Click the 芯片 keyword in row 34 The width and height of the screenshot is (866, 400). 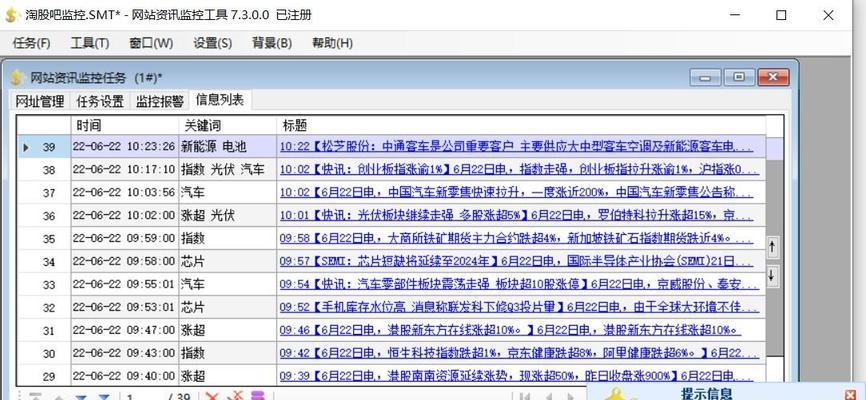point(193,261)
